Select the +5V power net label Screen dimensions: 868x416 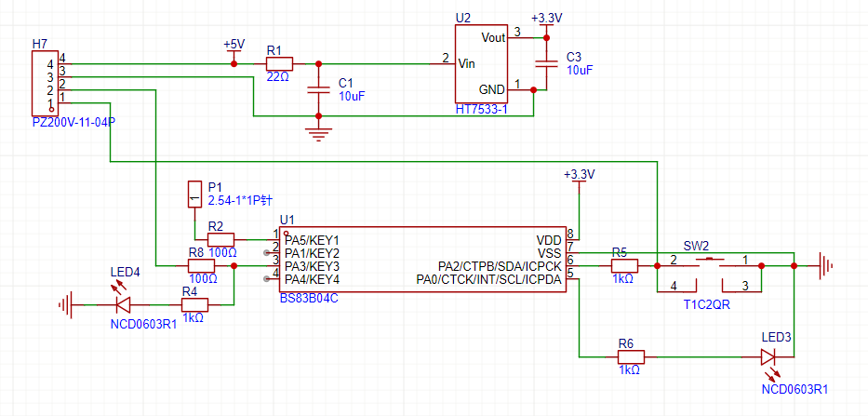click(234, 45)
